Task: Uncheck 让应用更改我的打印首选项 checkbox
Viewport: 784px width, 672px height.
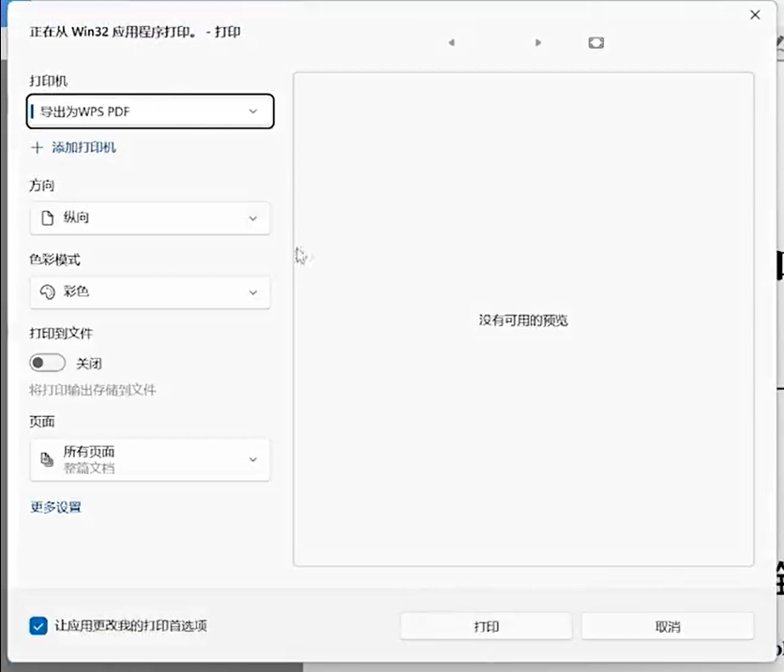Action: [38, 626]
